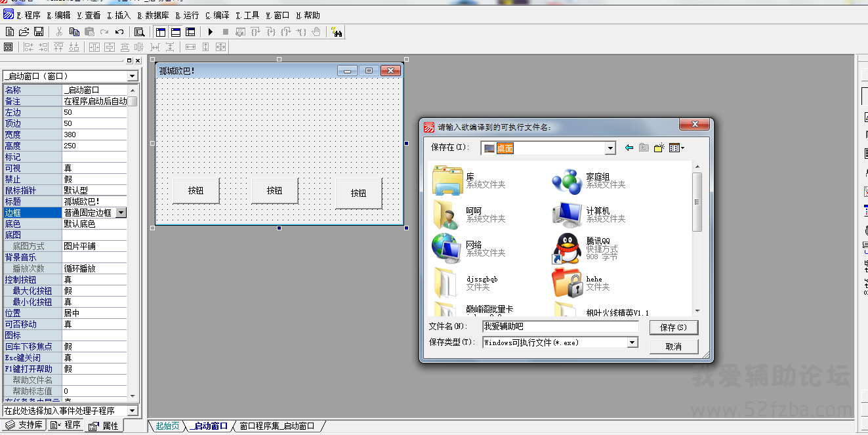Click the 取消 button in the save dialog
This screenshot has width=868, height=435.
point(674,346)
